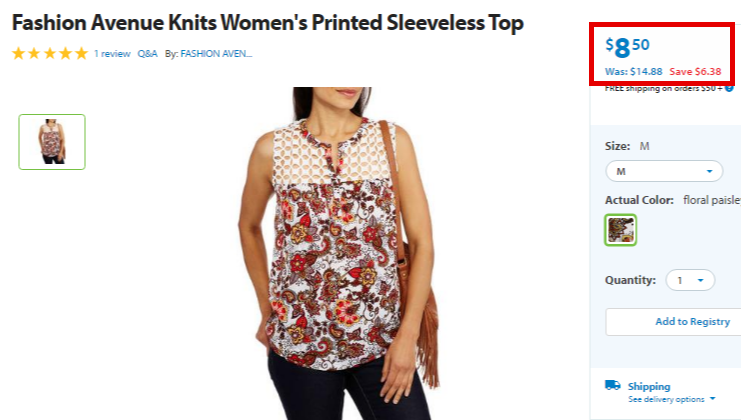This screenshot has height=420, width=741.
Task: Click the Shipping heading
Action: click(x=649, y=386)
